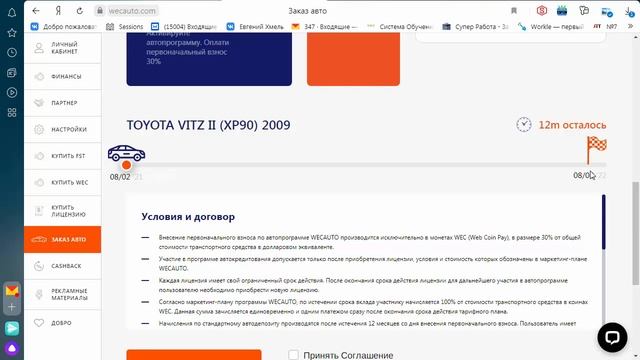Open the collections icon in browser sidebar
This screenshot has width=640, height=360.
click(12, 73)
